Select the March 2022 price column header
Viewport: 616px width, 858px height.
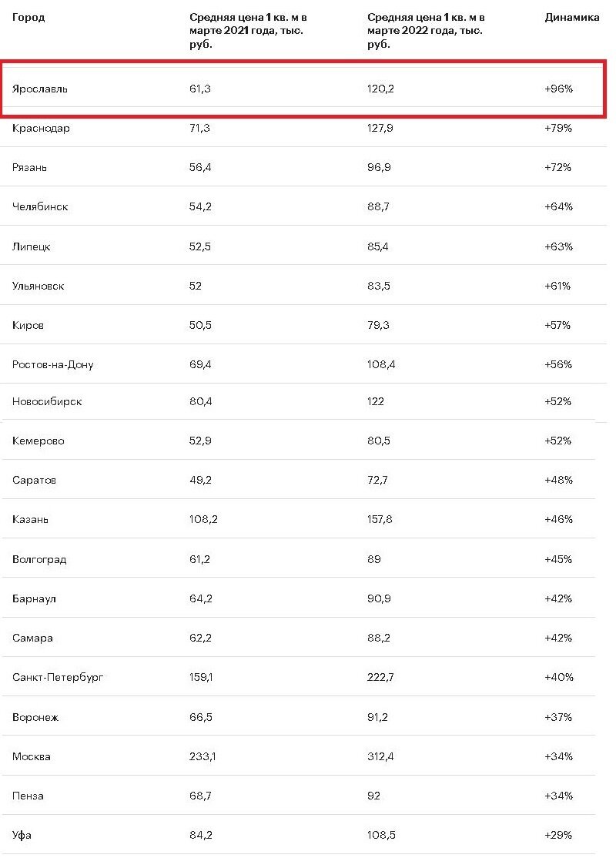coord(426,31)
